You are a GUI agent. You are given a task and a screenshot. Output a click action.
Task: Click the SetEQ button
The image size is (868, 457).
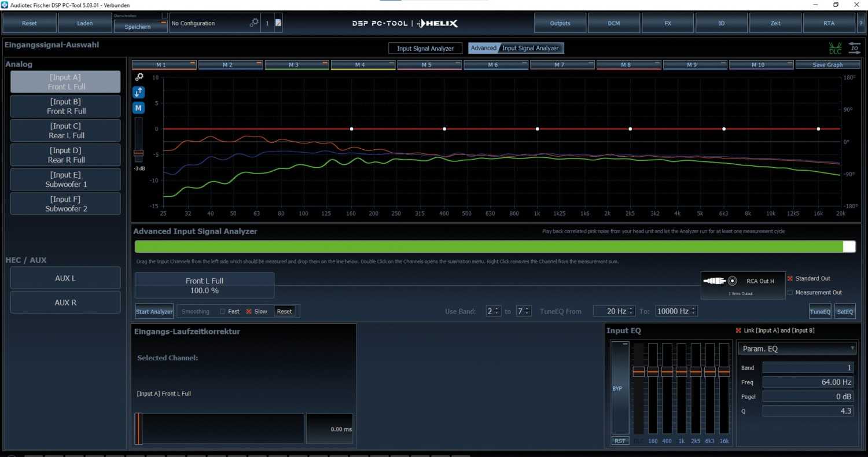[x=845, y=311]
